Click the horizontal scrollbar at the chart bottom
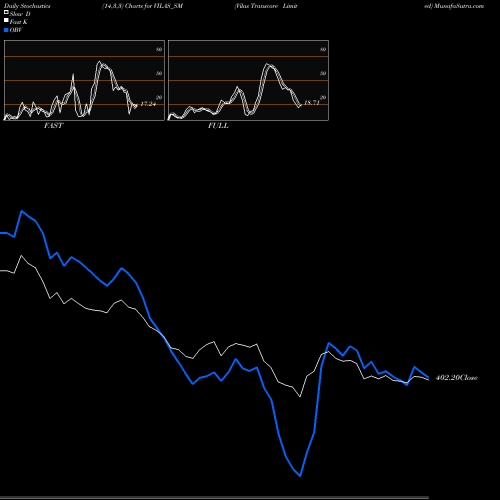Viewport: 500px width, 500px height. tap(214, 497)
